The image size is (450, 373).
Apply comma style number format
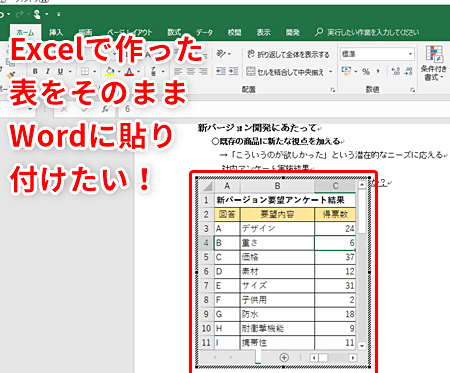378,71
